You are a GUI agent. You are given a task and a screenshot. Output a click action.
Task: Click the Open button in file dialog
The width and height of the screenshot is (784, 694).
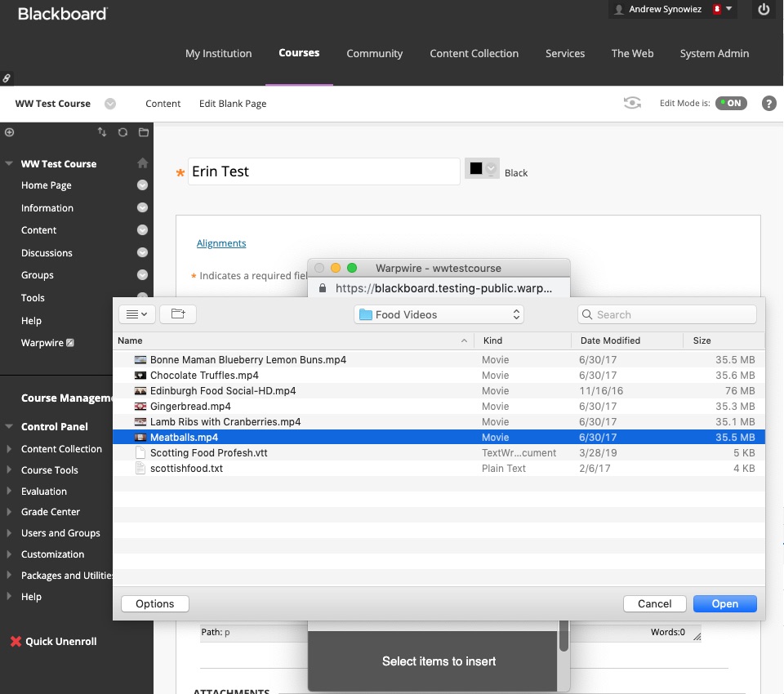(x=725, y=603)
